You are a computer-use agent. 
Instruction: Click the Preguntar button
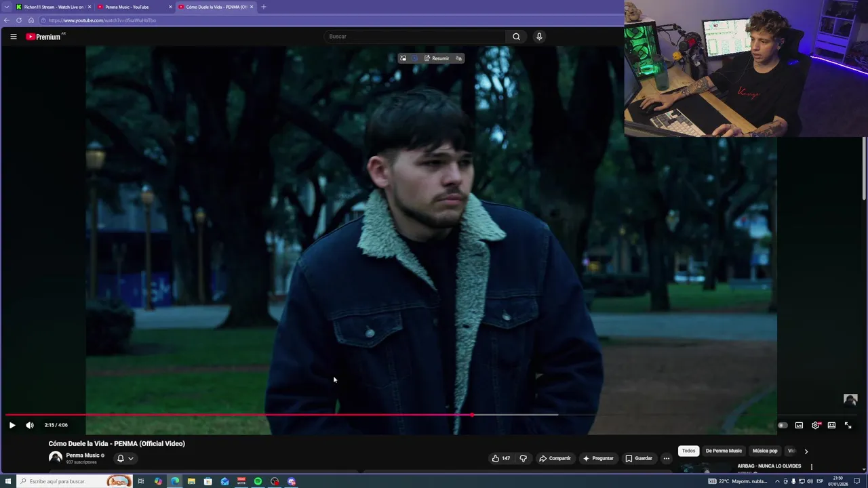[597, 458]
